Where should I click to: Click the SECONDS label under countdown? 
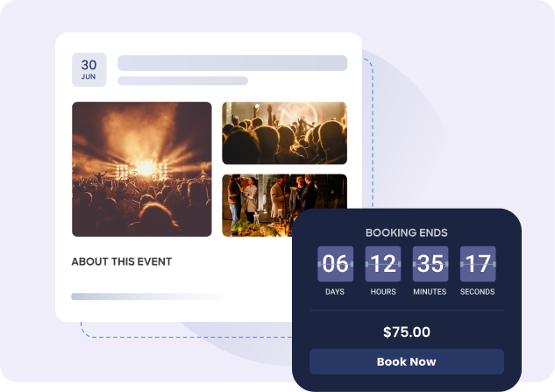click(478, 292)
